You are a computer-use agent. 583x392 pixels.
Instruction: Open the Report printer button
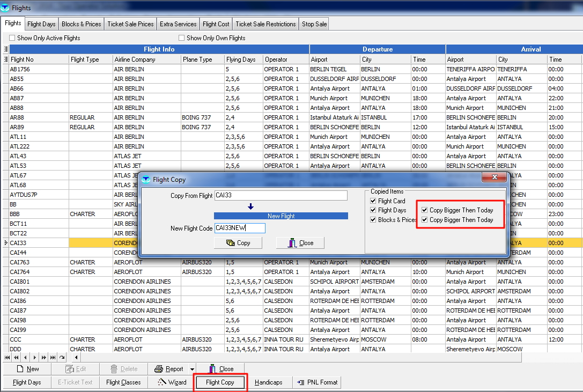pyautogui.click(x=168, y=369)
